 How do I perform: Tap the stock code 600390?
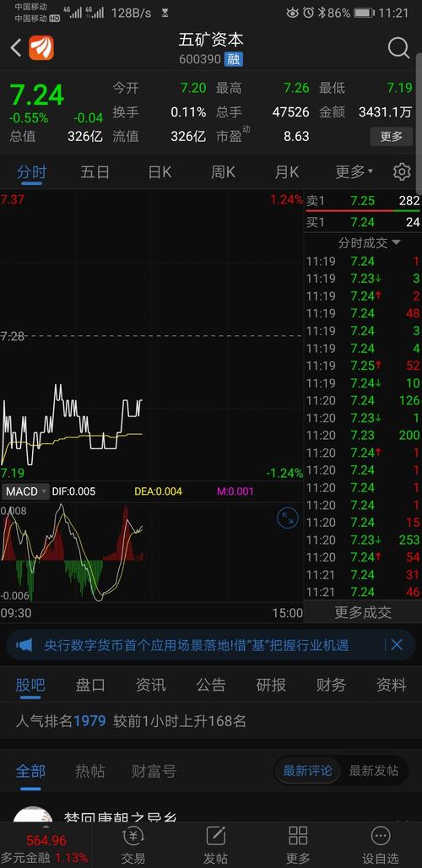coord(200,59)
